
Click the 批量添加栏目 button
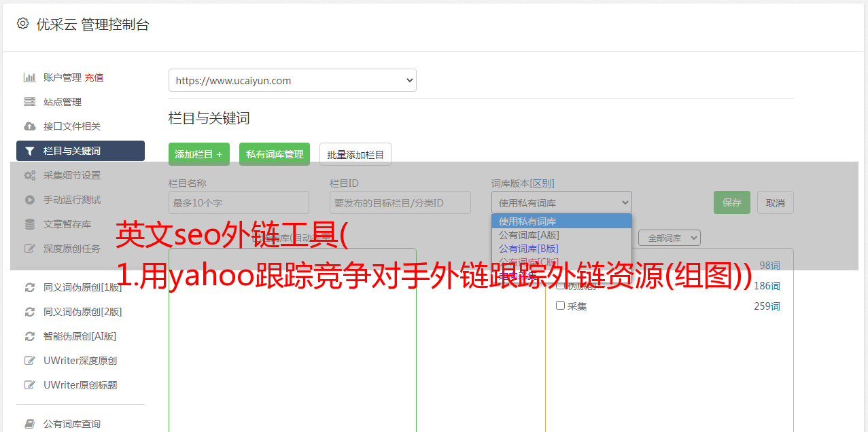click(x=355, y=154)
